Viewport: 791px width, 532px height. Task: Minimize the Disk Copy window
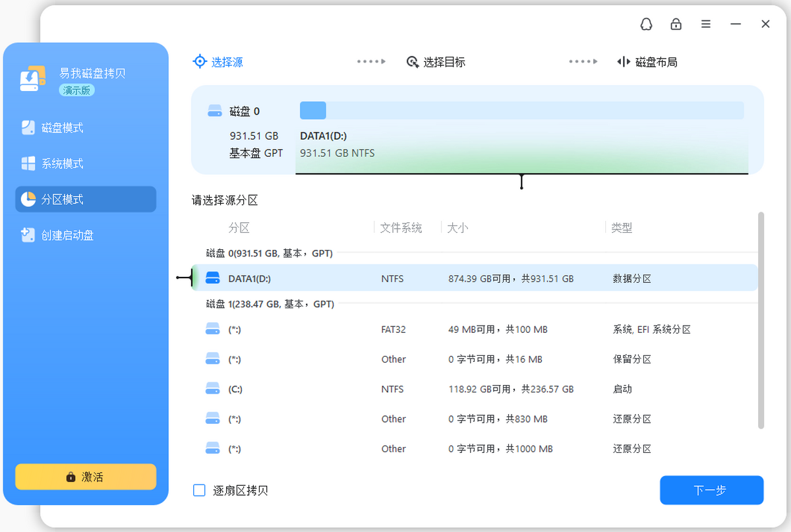(x=736, y=24)
